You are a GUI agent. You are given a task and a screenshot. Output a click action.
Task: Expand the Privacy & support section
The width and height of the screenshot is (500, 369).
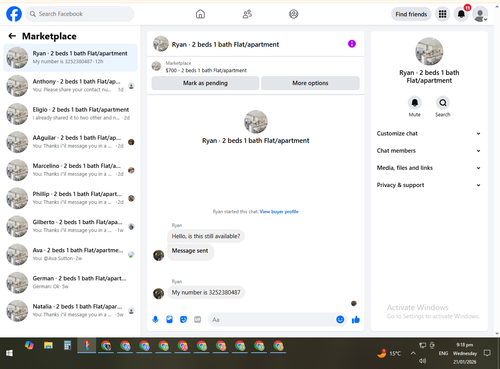(429, 185)
